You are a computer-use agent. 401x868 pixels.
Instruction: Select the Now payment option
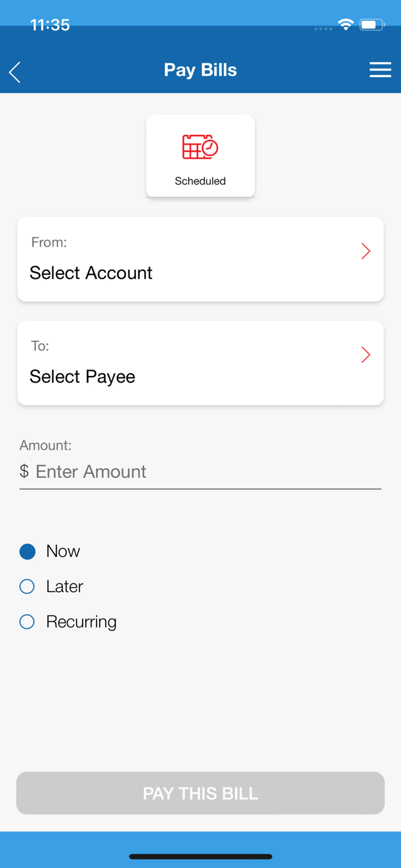coord(27,551)
